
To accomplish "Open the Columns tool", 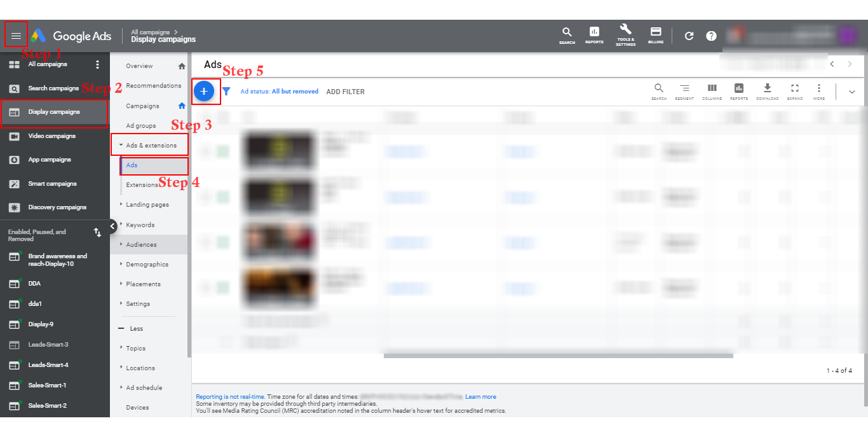I will click(x=712, y=92).
